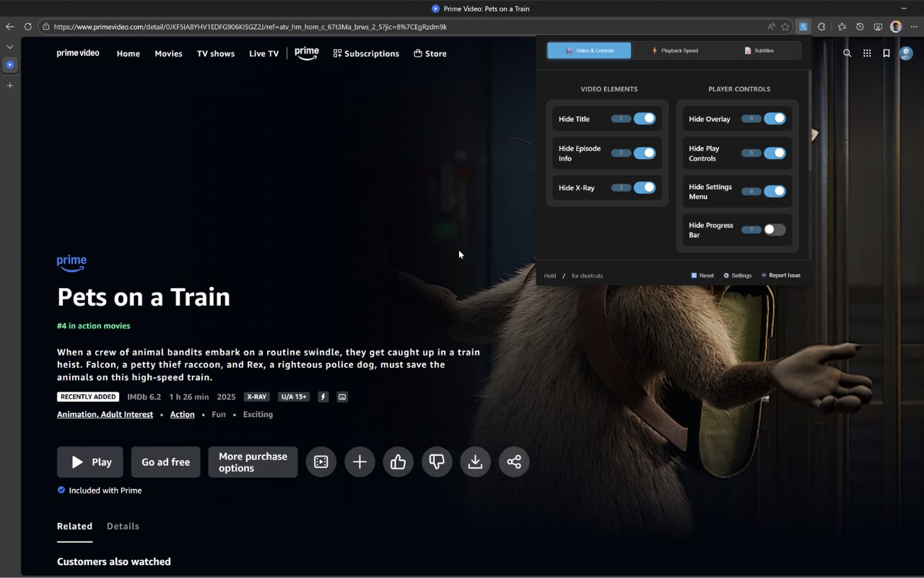Screen dimensions: 924x578
Task: Open the Store navigation item
Action: click(430, 53)
